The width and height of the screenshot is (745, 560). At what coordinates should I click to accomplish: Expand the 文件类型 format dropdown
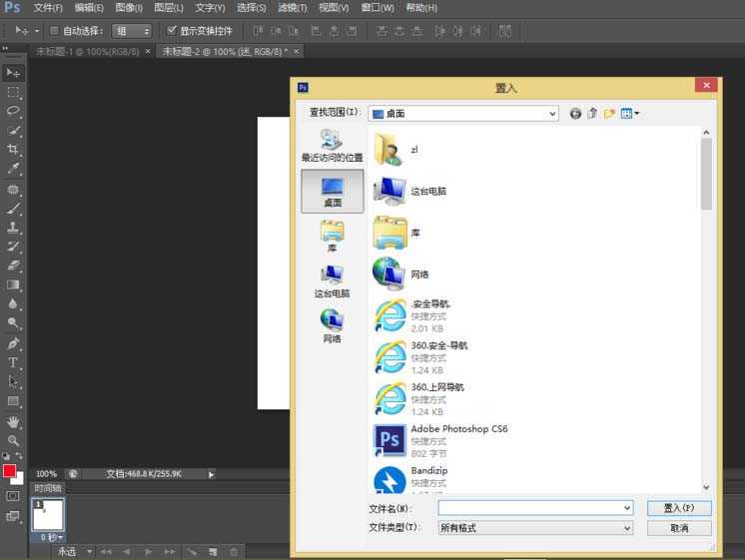coord(627,528)
